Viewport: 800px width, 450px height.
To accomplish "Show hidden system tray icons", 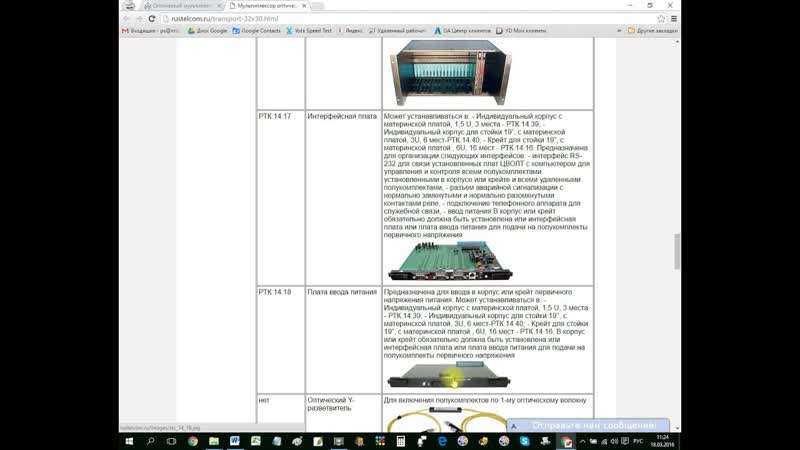I will click(x=583, y=441).
